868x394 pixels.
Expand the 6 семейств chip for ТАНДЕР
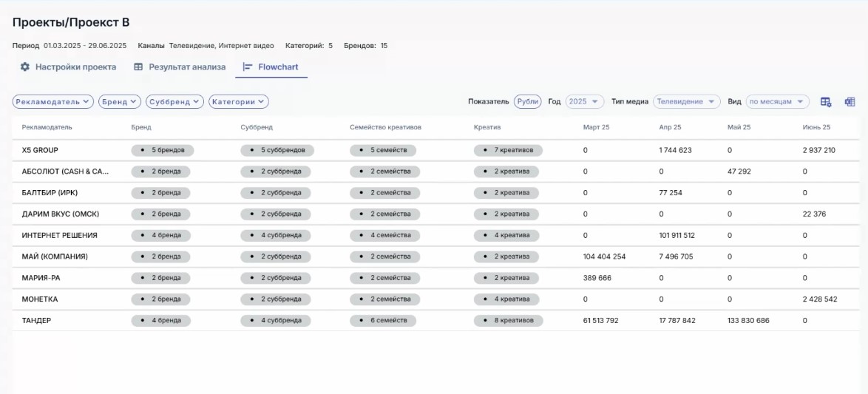[x=382, y=320]
